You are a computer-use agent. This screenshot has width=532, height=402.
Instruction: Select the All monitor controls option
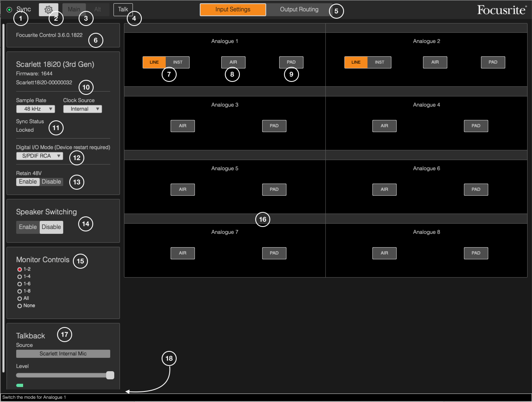[19, 299]
